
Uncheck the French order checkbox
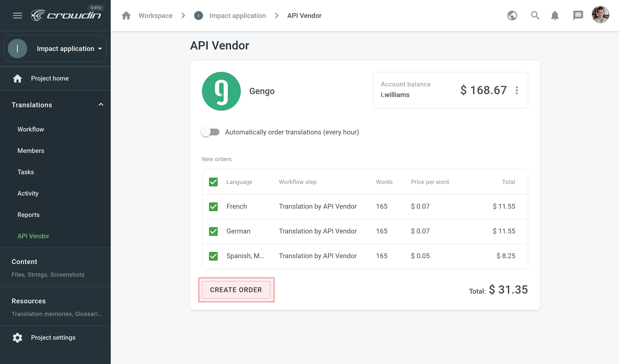tap(213, 207)
